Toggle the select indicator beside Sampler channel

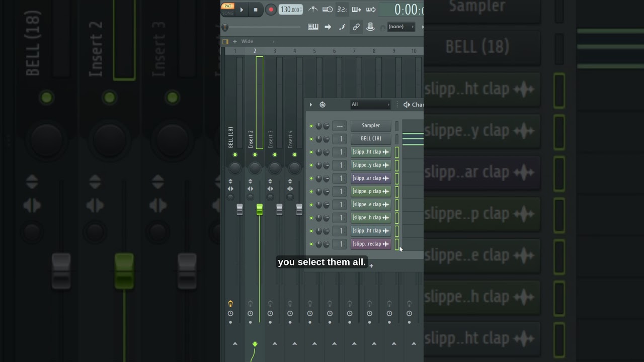click(396, 126)
